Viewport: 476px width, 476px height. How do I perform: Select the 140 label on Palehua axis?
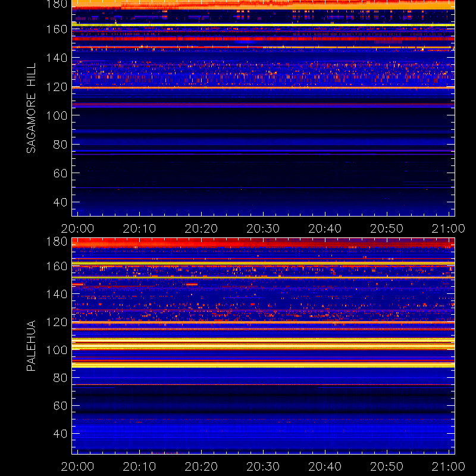57,294
